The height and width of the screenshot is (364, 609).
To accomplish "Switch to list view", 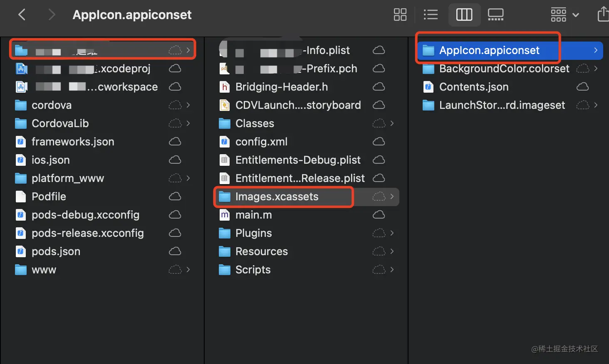I will [431, 15].
